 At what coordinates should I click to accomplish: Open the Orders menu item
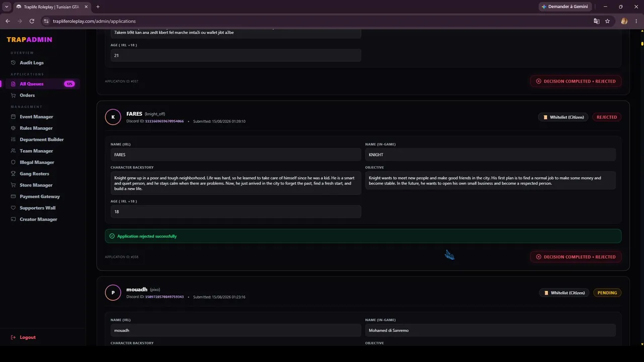[27, 96]
